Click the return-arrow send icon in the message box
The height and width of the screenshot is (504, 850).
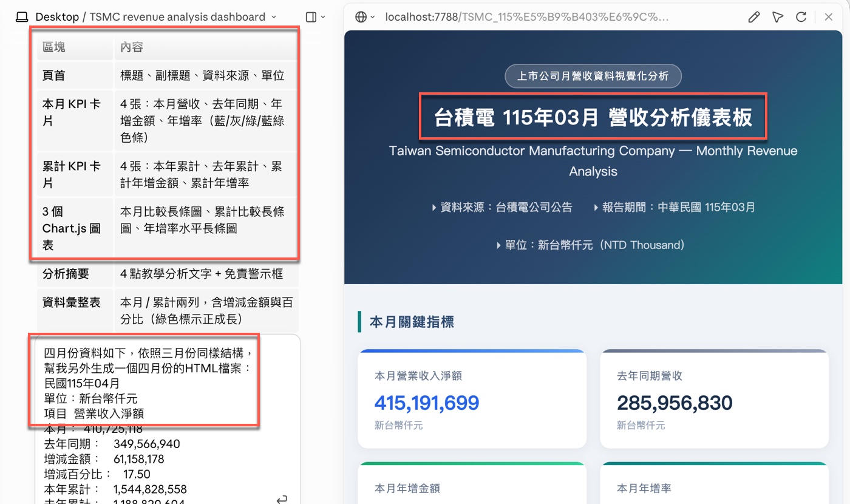pyautogui.click(x=282, y=499)
